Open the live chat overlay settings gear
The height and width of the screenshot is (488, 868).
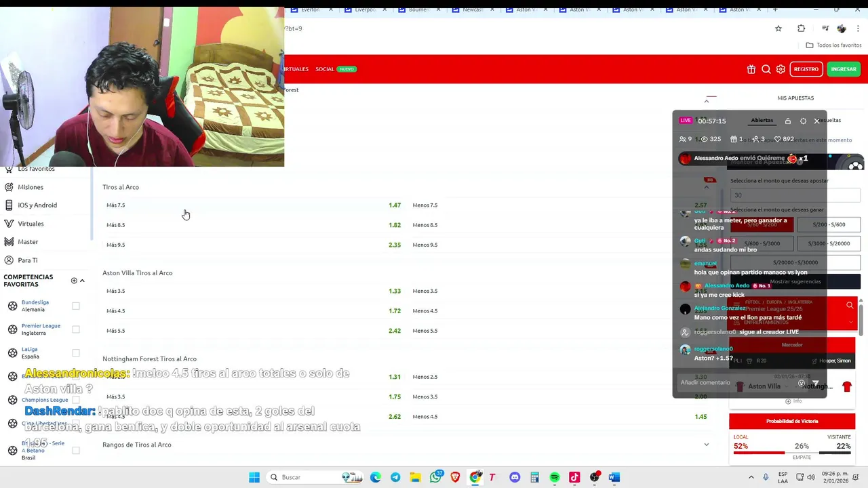(x=803, y=121)
